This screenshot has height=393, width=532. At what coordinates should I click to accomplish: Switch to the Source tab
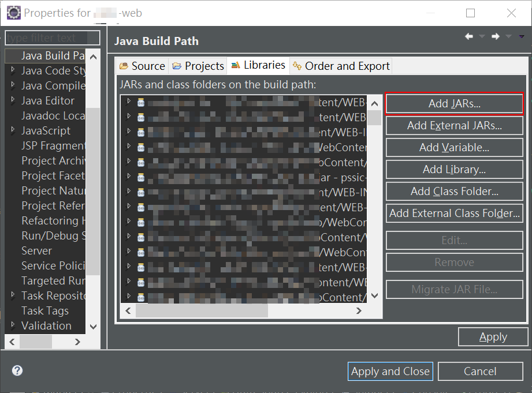(x=142, y=66)
